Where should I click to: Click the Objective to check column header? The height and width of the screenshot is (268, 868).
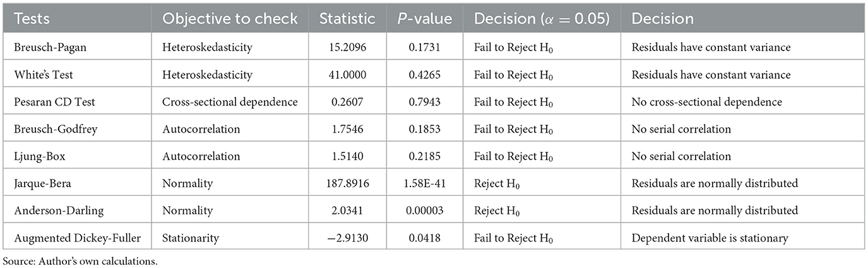click(230, 19)
